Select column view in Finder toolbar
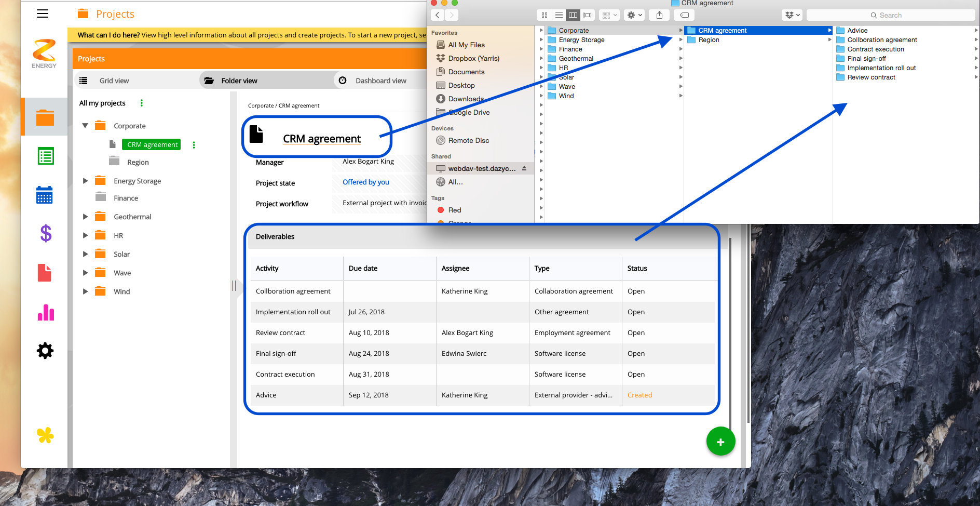980x506 pixels. 573,15
